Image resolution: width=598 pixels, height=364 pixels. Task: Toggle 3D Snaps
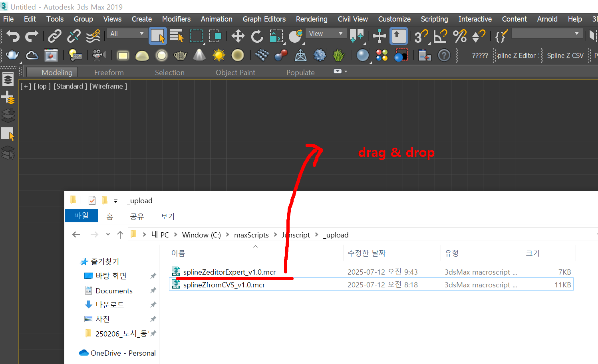[421, 36]
